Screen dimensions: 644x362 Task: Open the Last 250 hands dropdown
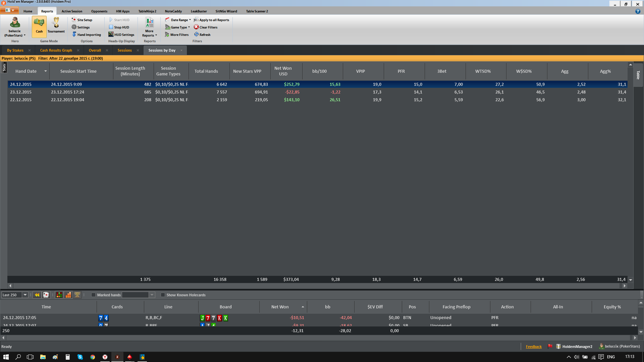point(25,295)
